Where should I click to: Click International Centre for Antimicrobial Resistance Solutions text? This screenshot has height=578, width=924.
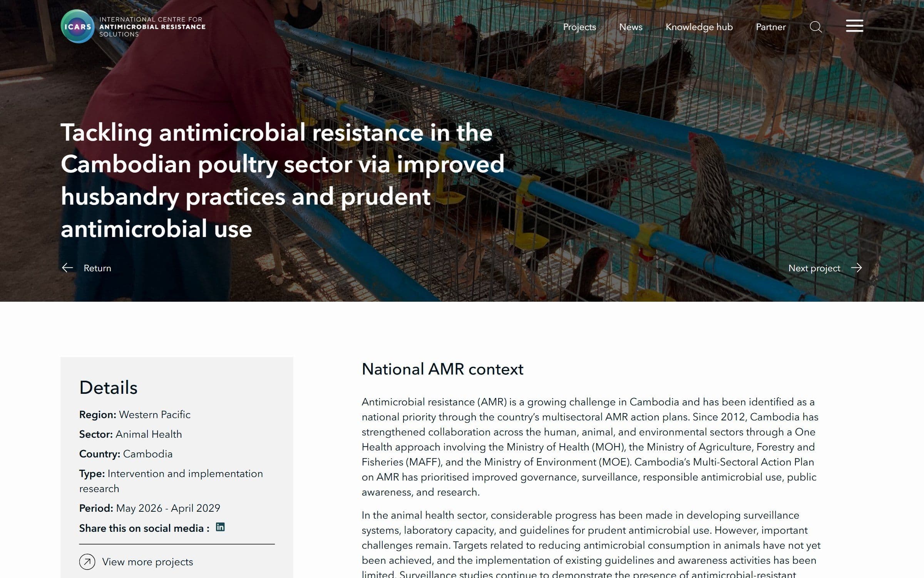pos(152,27)
